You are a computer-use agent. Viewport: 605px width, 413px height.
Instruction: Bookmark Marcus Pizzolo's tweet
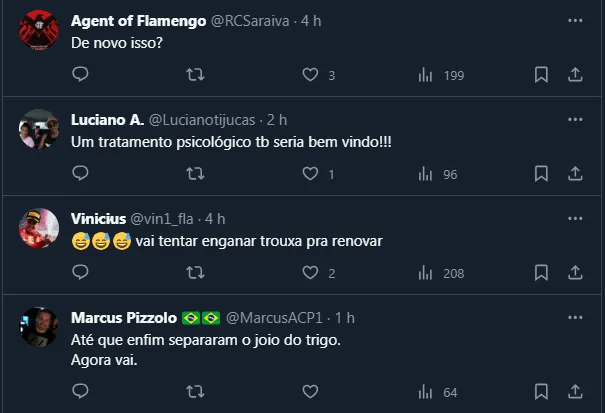541,391
